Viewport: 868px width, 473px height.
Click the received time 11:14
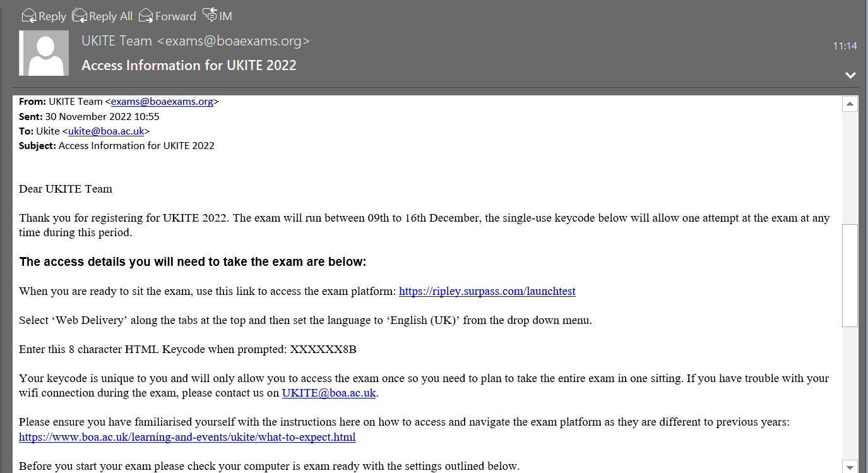[845, 46]
